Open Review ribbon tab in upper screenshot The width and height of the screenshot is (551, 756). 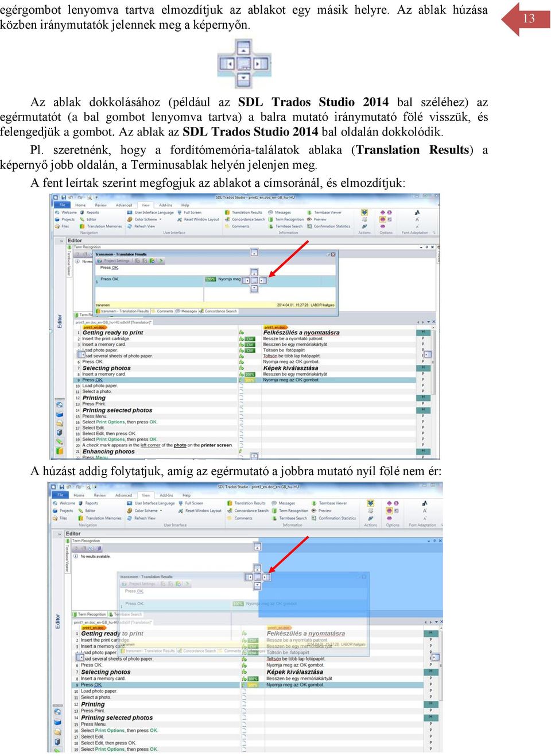tap(101, 205)
